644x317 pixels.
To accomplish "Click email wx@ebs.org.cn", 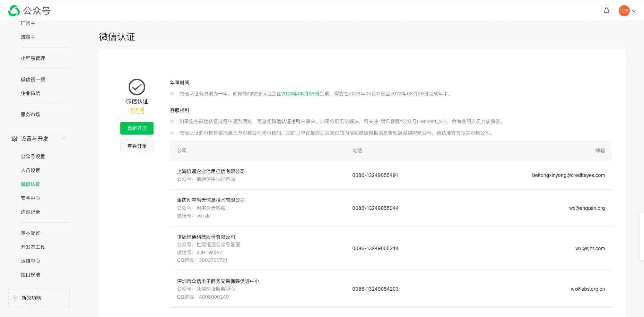I will [588, 289].
